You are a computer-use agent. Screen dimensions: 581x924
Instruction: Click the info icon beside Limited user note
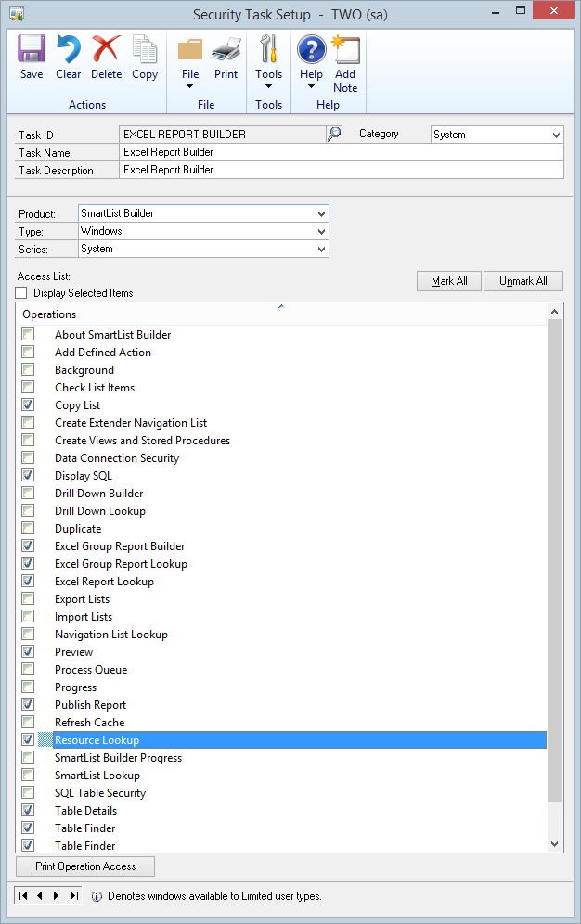coord(97,896)
